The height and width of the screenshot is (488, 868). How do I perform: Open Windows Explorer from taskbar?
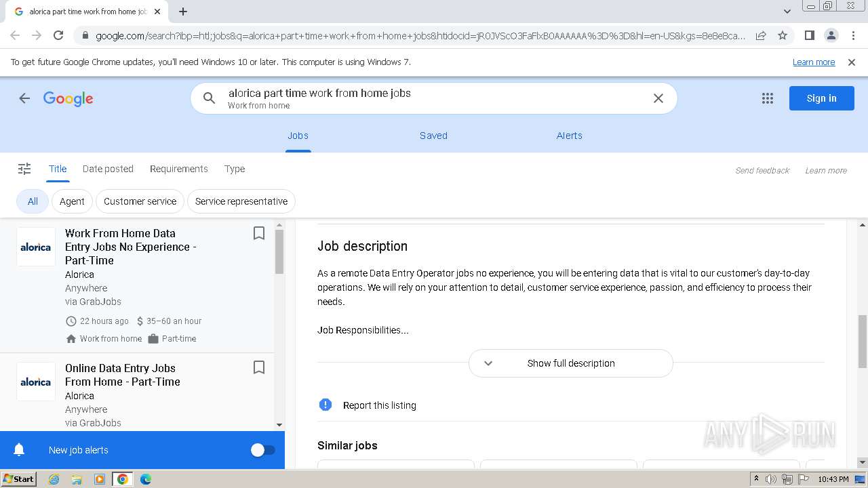click(x=77, y=479)
